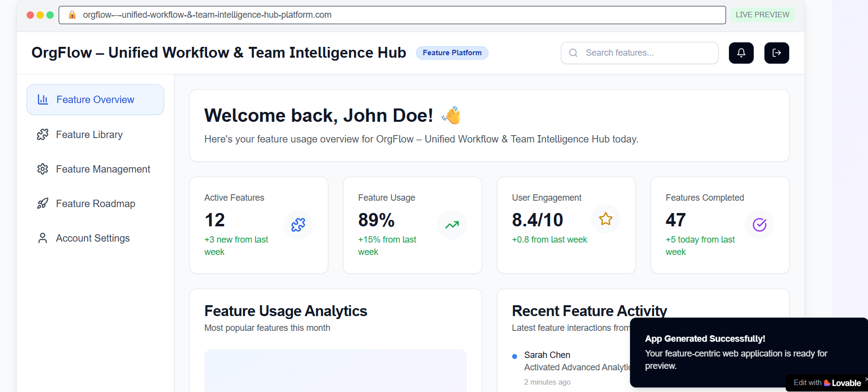Screen dimensions: 868x392
Task: Click the '2 minutes ago' timestamp
Action: 547,382
